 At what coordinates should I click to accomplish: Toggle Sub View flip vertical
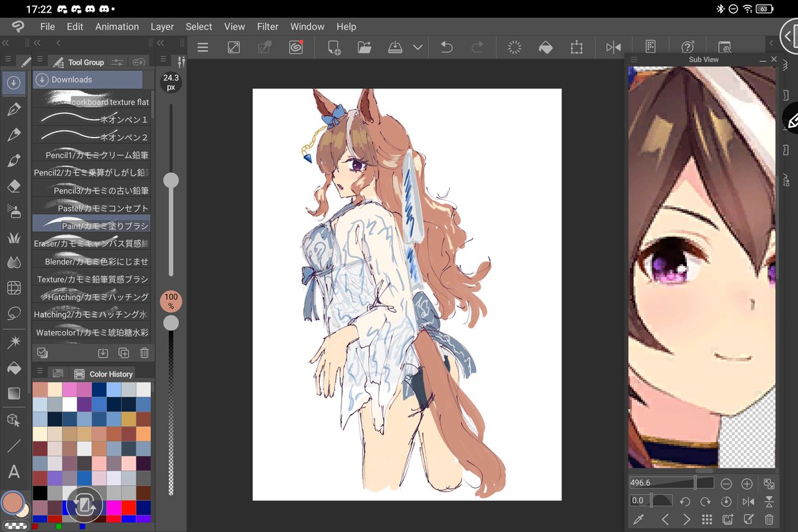[769, 501]
